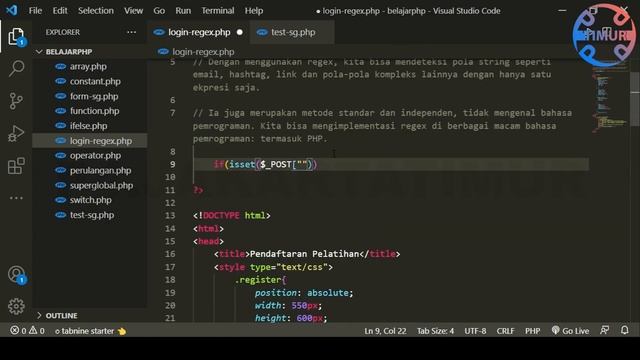The image size is (640, 360).
Task: Open the feedback icon in status bar
Action: (604, 330)
